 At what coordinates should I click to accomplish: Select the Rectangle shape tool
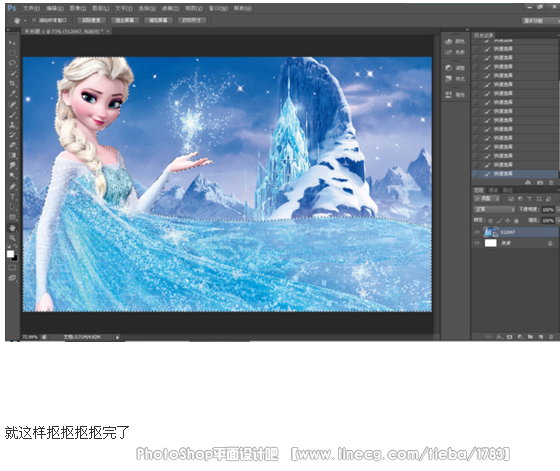[x=12, y=217]
